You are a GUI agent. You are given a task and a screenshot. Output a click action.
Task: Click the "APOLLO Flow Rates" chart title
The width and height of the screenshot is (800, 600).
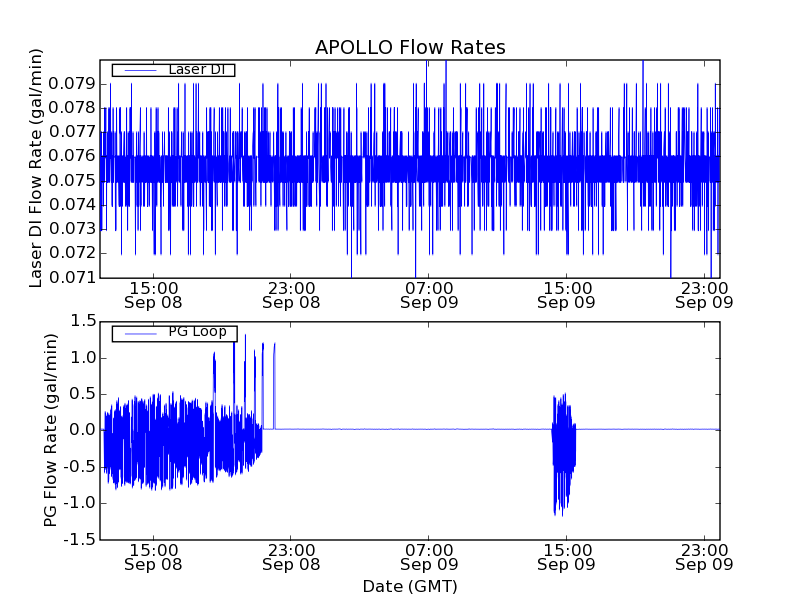coord(410,48)
